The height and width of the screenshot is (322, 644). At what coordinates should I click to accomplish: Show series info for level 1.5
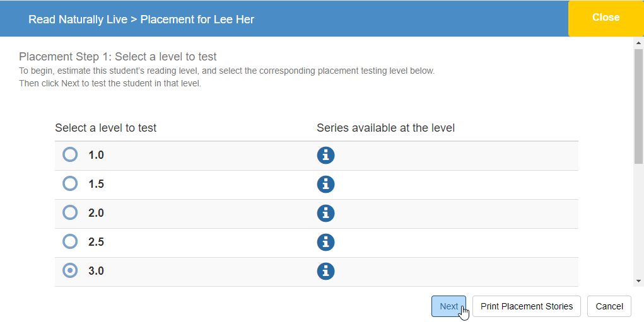(x=325, y=185)
